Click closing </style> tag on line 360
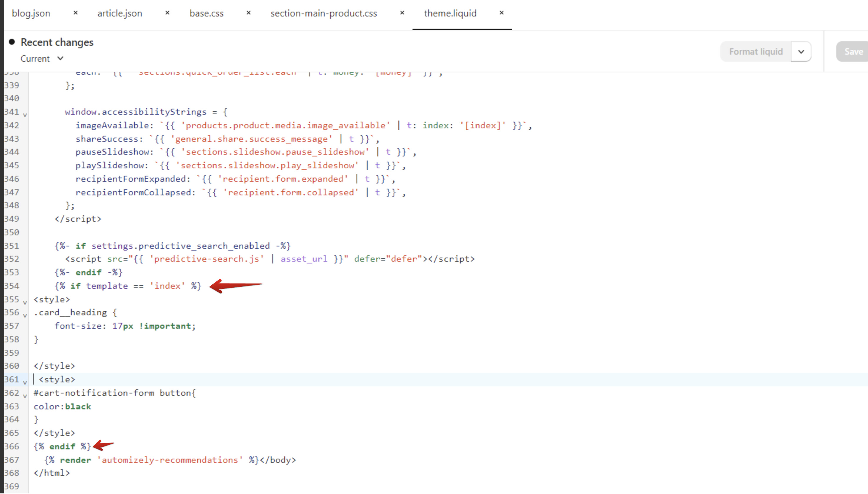Image resolution: width=868 pixels, height=494 pixels. (x=54, y=366)
